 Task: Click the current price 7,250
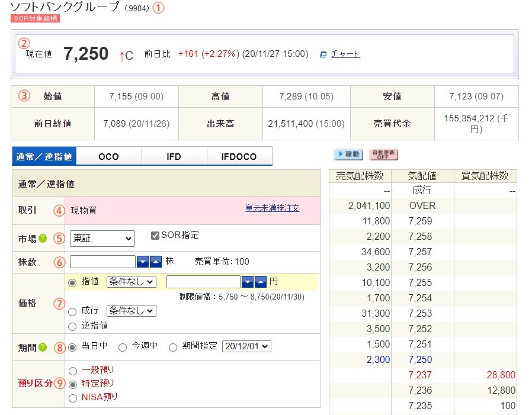pyautogui.click(x=86, y=53)
